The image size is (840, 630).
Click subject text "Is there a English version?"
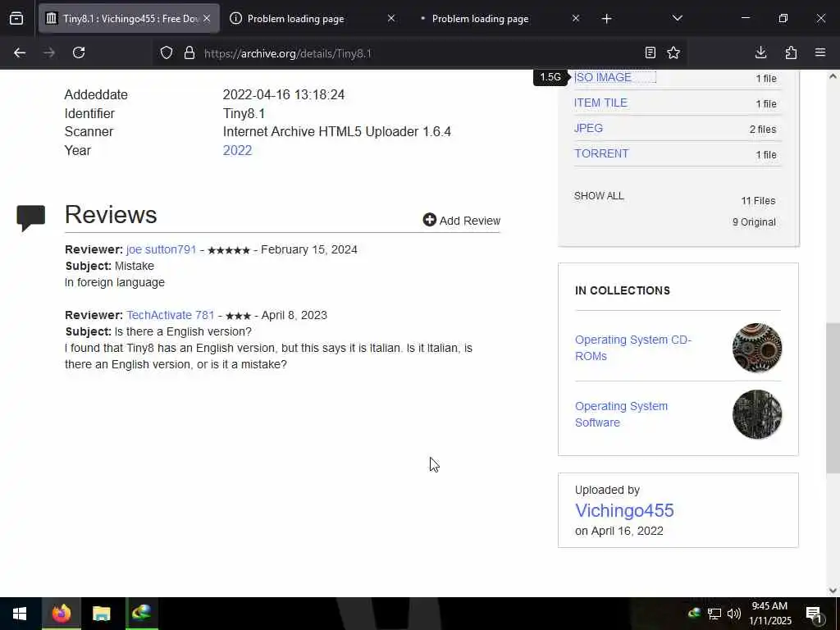183,331
